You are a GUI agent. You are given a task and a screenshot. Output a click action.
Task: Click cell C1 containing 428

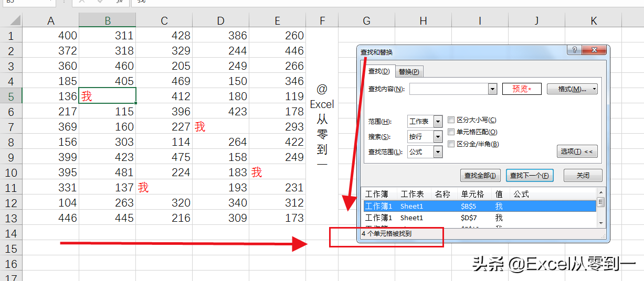tap(164, 36)
